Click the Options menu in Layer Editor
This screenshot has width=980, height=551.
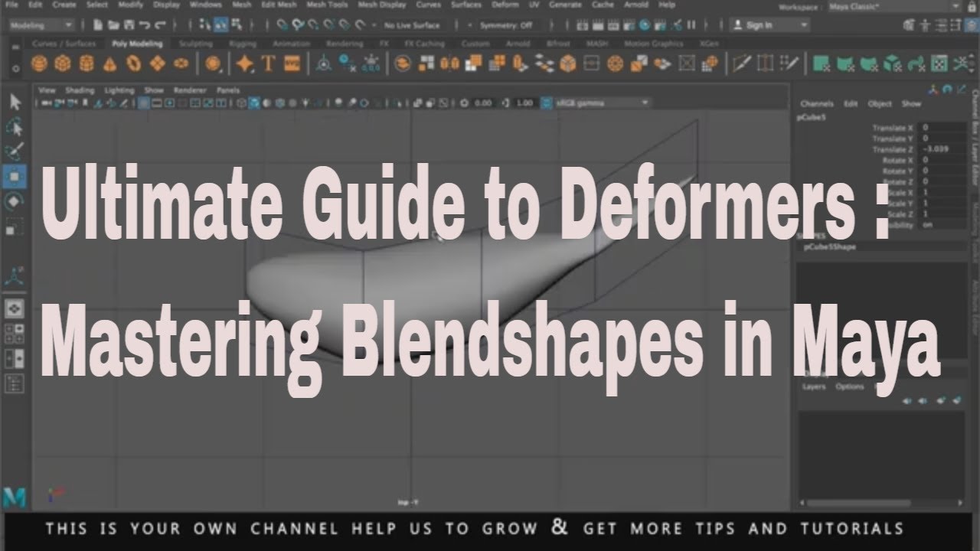pyautogui.click(x=850, y=386)
